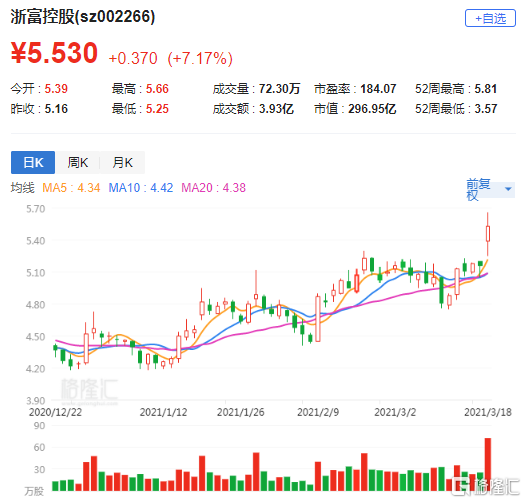Click the MA10 : 4.42 indicator label

[x=141, y=188]
